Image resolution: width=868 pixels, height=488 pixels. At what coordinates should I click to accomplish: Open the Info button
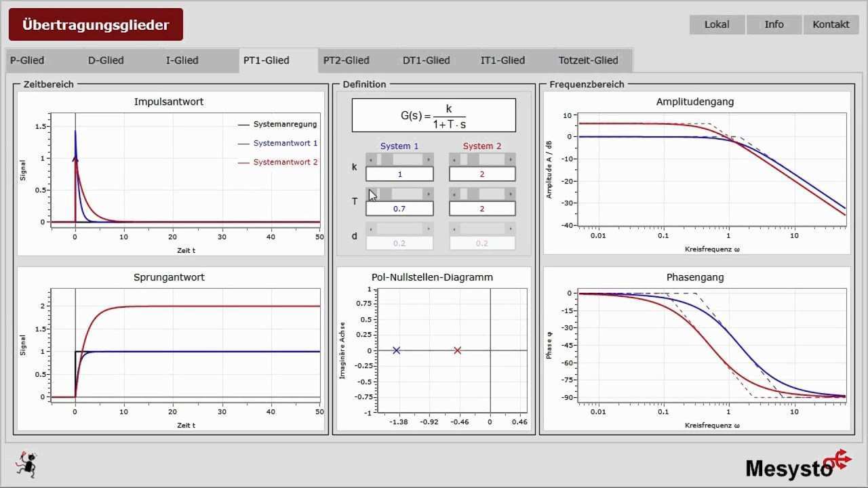[x=774, y=24]
